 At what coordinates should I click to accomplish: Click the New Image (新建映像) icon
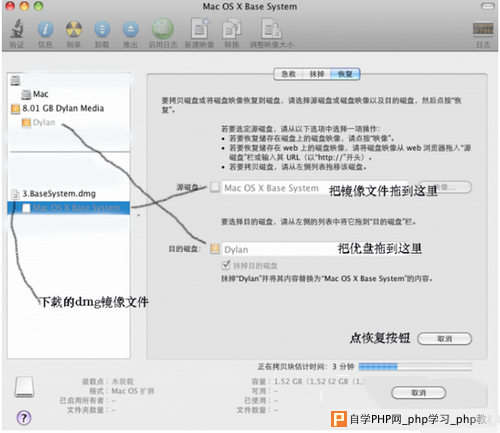point(200,29)
